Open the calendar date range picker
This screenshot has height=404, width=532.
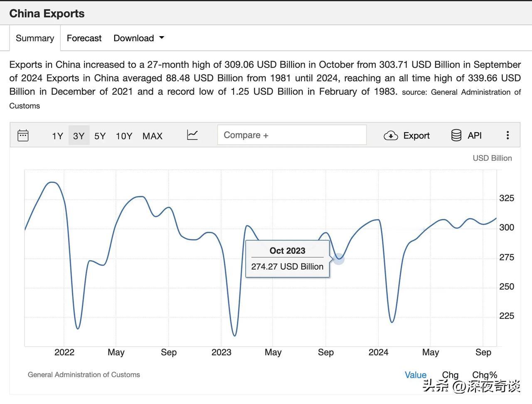click(23, 135)
